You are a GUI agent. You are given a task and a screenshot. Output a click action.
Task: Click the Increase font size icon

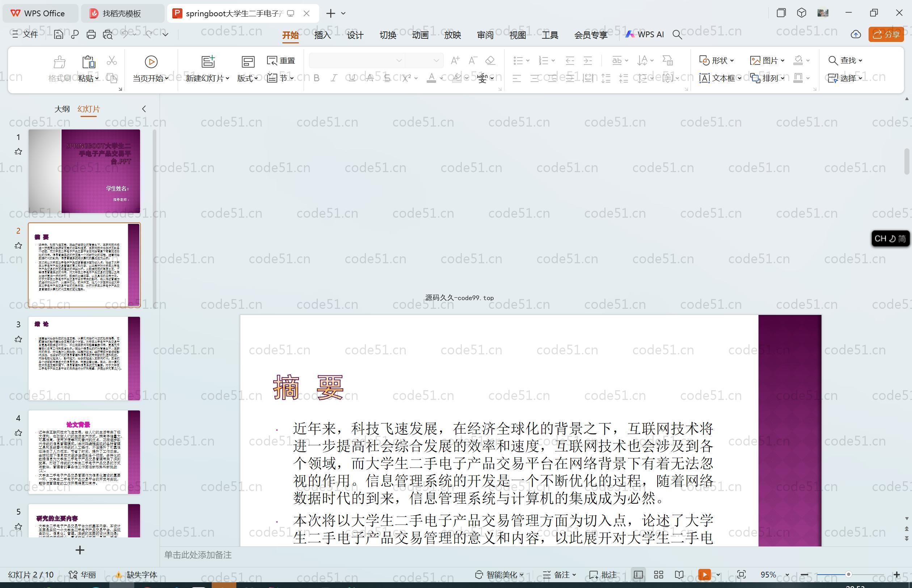(x=455, y=60)
